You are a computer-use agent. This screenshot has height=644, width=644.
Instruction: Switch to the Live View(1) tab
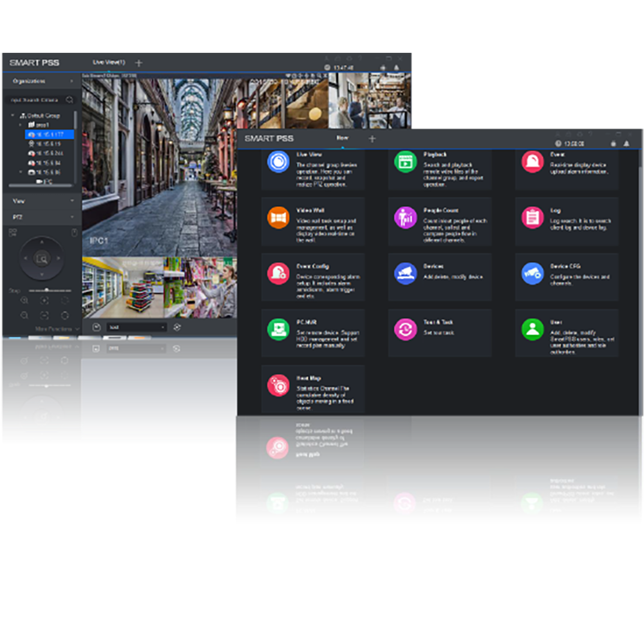109,62
